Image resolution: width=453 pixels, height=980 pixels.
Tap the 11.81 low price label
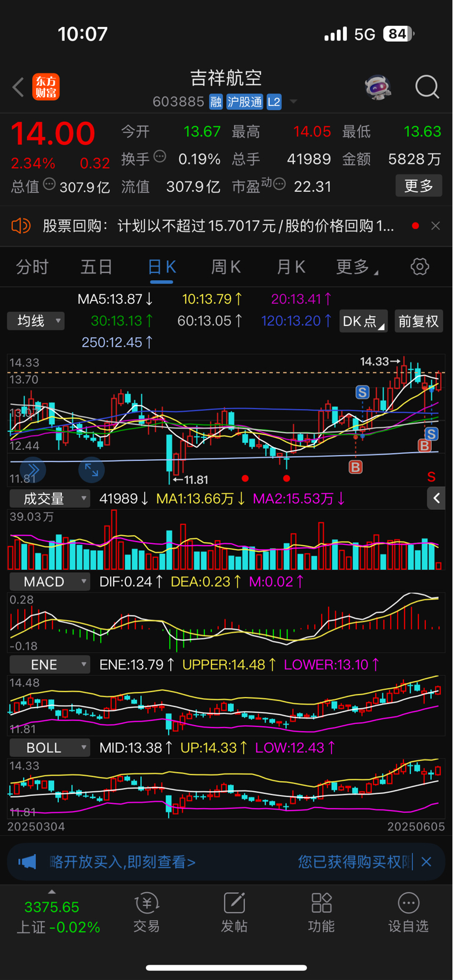190,480
